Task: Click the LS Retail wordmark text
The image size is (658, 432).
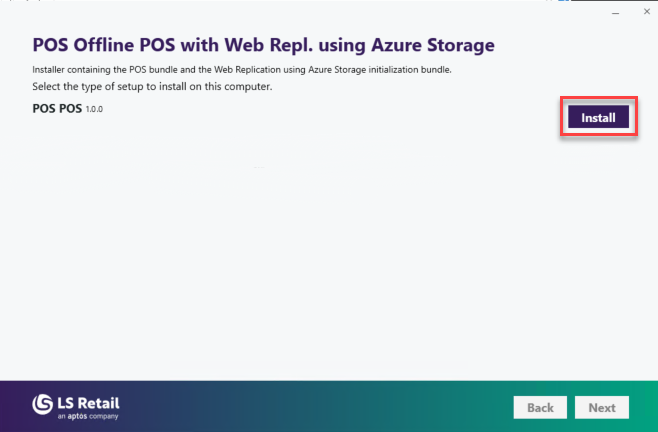Action: tap(90, 401)
